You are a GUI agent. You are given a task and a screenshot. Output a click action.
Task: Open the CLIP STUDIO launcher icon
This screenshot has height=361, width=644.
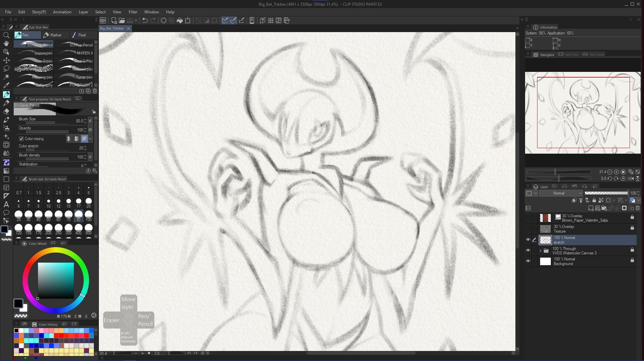103,20
